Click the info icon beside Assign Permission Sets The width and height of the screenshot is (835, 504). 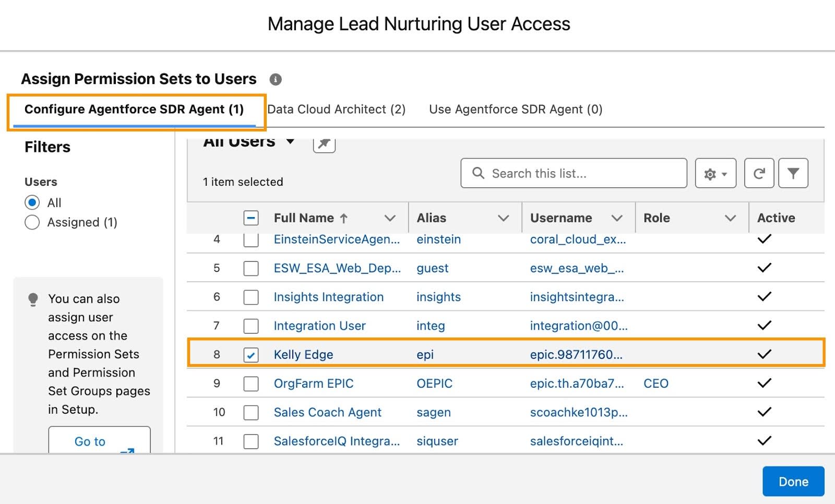(276, 79)
